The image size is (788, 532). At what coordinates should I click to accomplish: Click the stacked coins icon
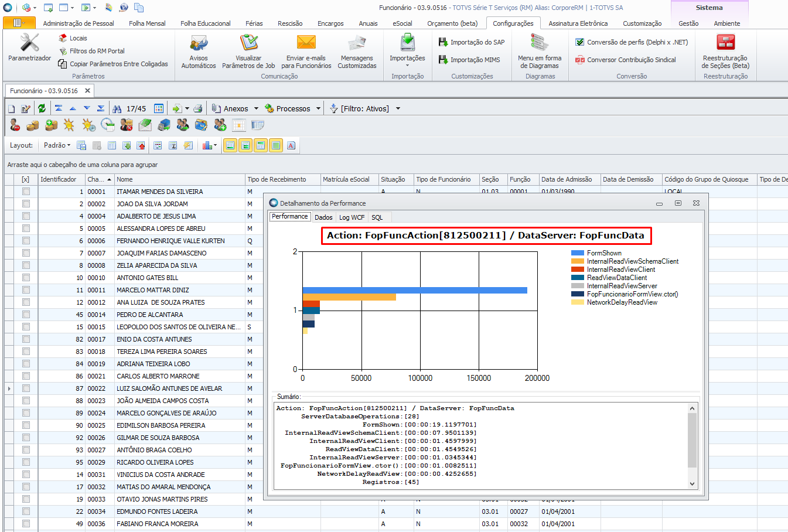click(33, 125)
